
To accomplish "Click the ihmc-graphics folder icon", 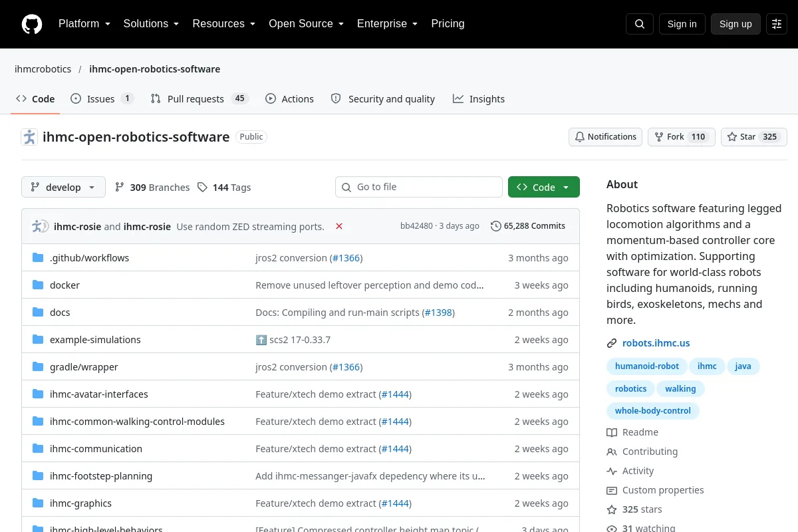I will coord(38,503).
